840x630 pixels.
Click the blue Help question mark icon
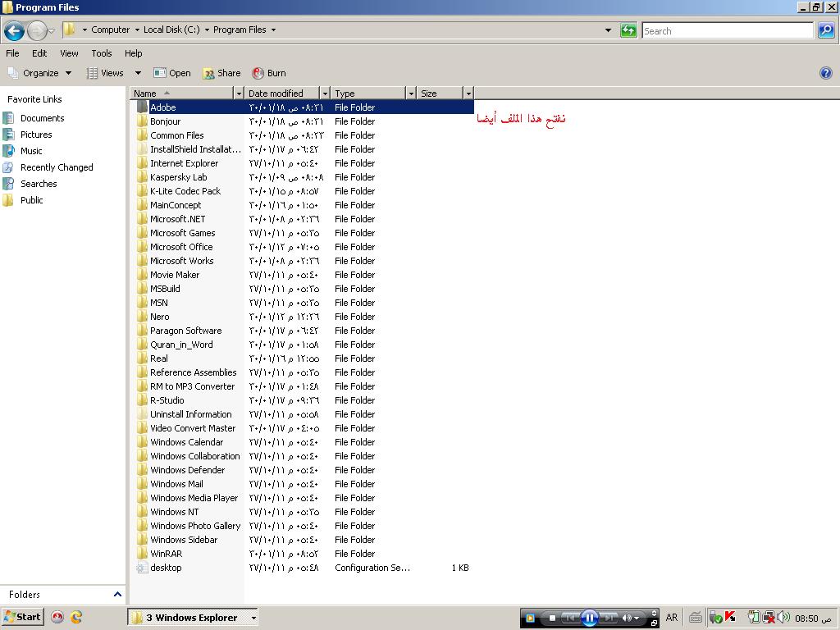(826, 73)
